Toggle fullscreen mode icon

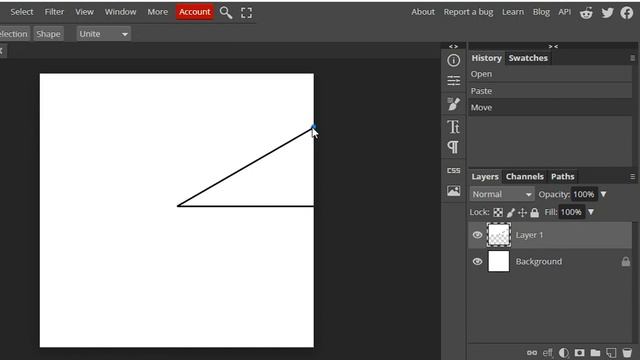click(247, 13)
